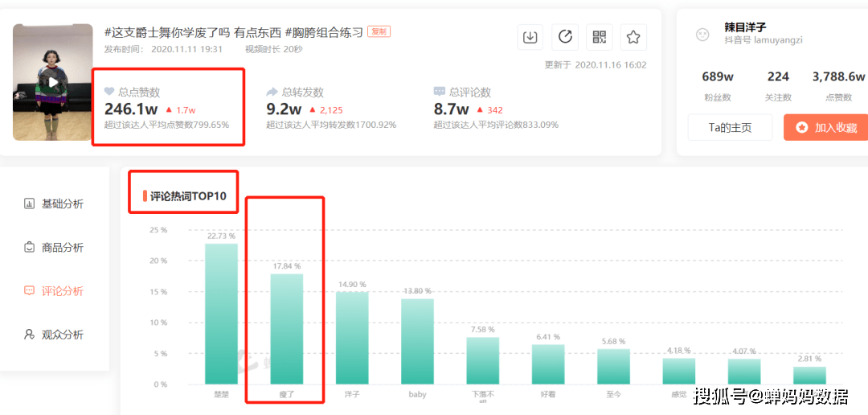Select 基础分析 sidebar tab
Screen dimensions: 868x415
54,204
